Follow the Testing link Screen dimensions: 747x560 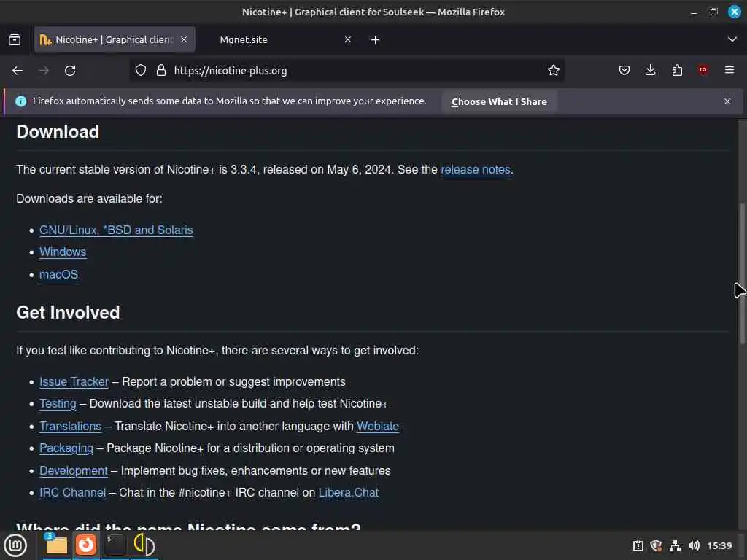pyautogui.click(x=58, y=404)
